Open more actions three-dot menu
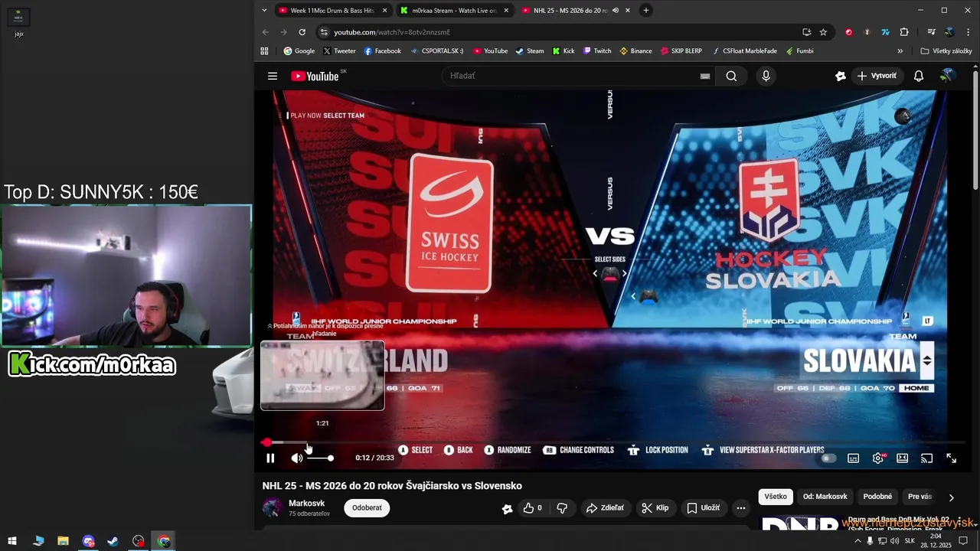This screenshot has height=551, width=980. click(740, 507)
